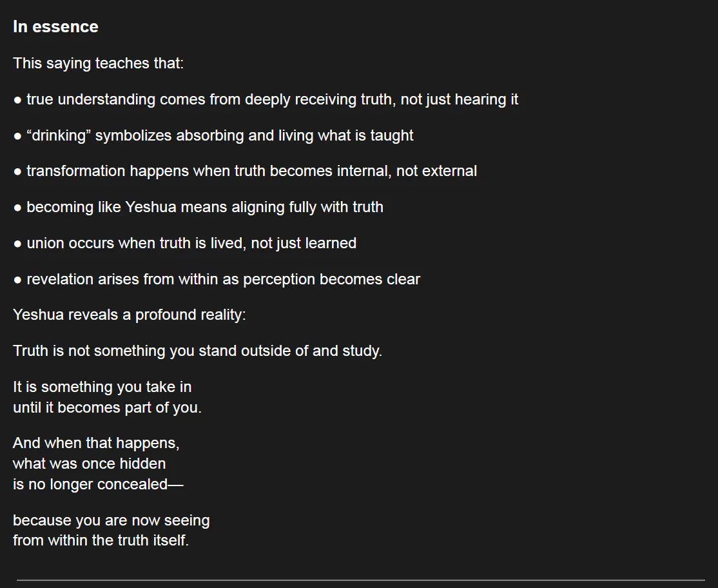This screenshot has width=718, height=588.
Task: Click the bullet dot before "true understanding"
Action: click(x=17, y=100)
